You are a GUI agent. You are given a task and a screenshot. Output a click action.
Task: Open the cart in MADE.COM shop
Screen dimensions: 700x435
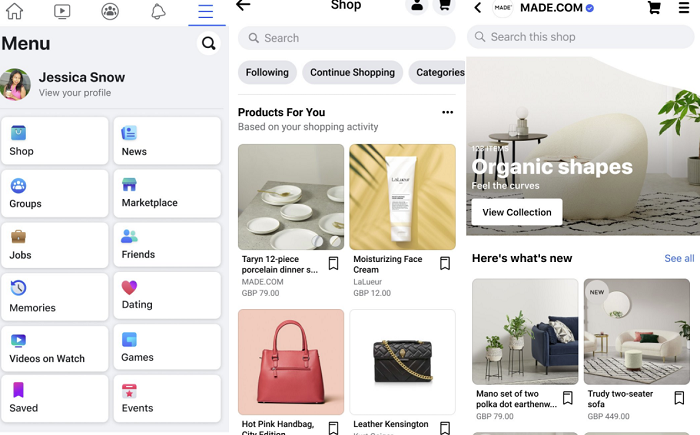[654, 7]
